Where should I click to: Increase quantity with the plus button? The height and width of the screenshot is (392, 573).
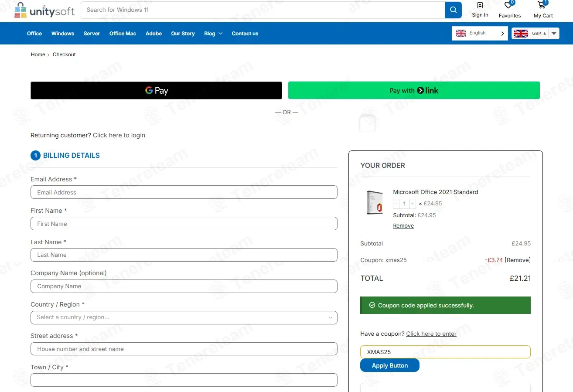point(412,204)
